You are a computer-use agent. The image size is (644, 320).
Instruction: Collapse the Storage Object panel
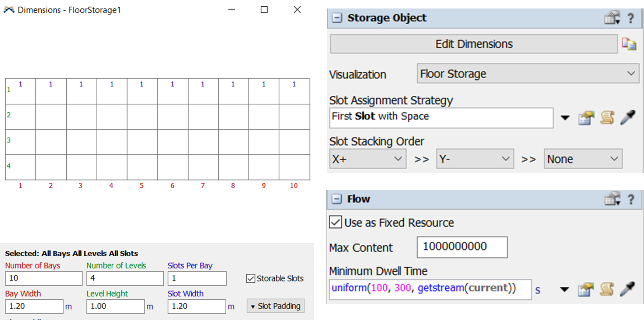click(337, 18)
